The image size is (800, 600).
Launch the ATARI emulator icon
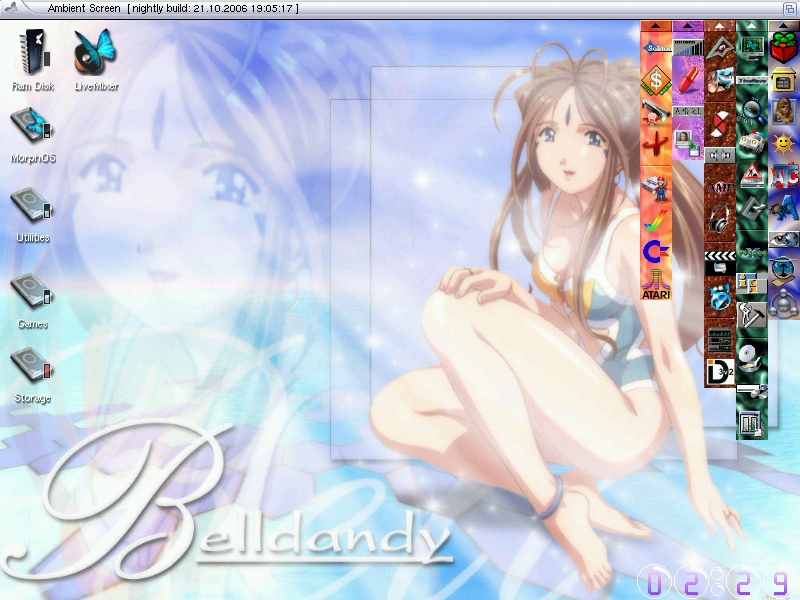656,285
